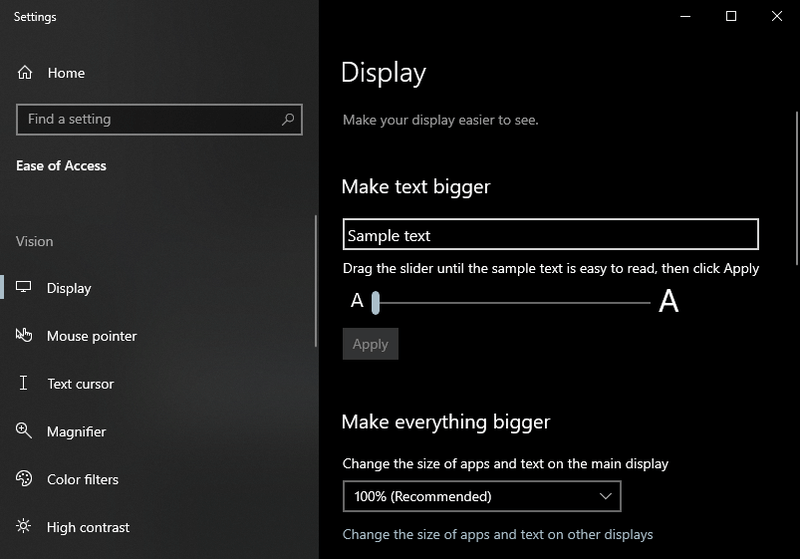Click the Vision section label
Viewport: 800px width, 559px height.
pyautogui.click(x=34, y=241)
